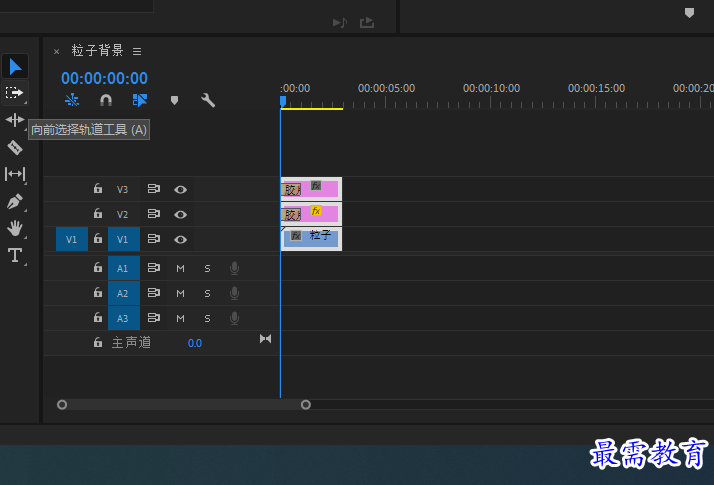Toggle lock on track V3
Image resolution: width=714 pixels, height=485 pixels.
(x=97, y=189)
